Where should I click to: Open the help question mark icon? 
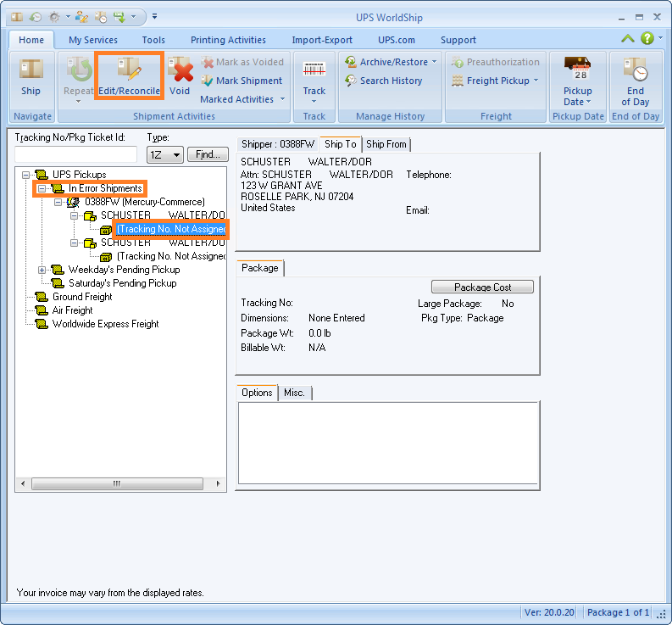point(647,38)
